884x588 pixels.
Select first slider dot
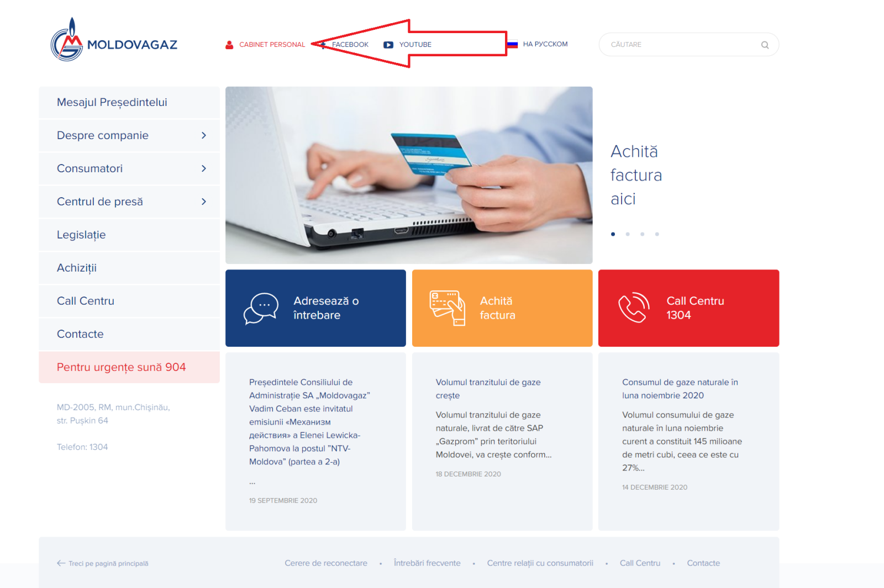pyautogui.click(x=613, y=234)
